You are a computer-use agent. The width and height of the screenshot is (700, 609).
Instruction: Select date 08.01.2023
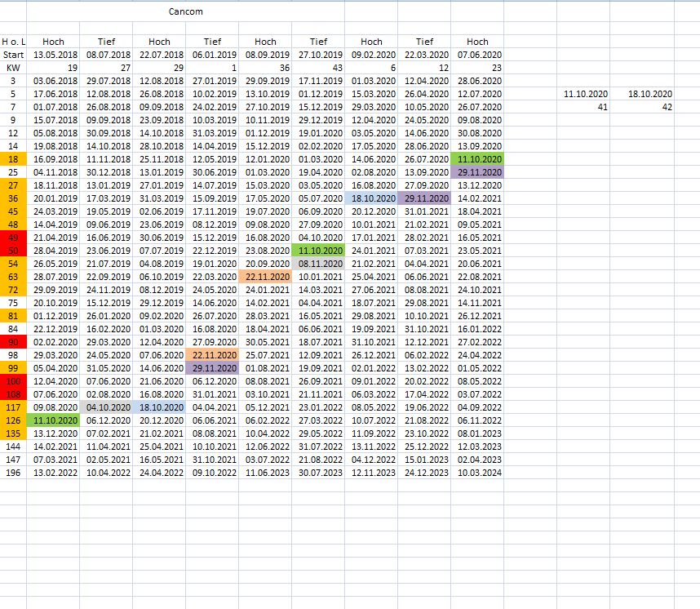point(477,433)
